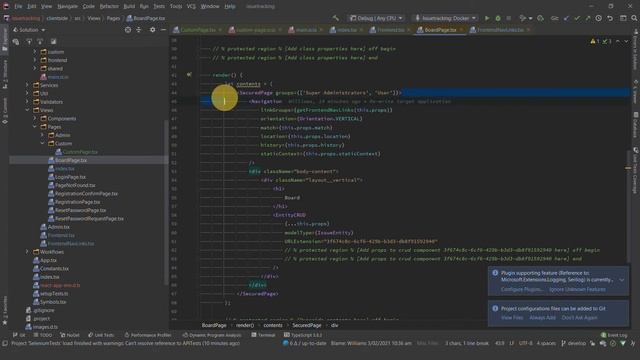
Task: Click the Stop square icon
Action: [509, 18]
